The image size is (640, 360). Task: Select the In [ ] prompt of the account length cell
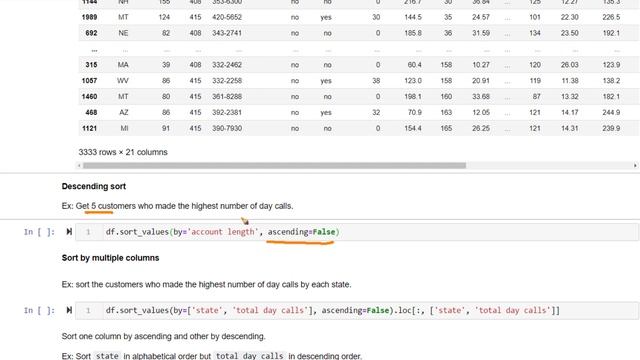39,232
